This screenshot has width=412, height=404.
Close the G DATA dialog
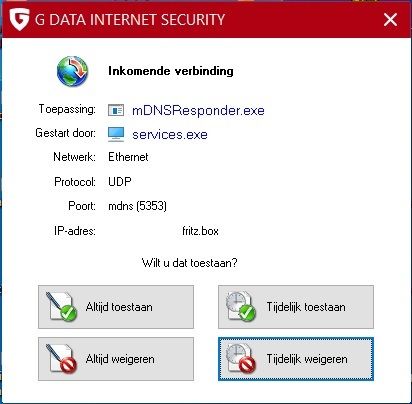[x=390, y=20]
